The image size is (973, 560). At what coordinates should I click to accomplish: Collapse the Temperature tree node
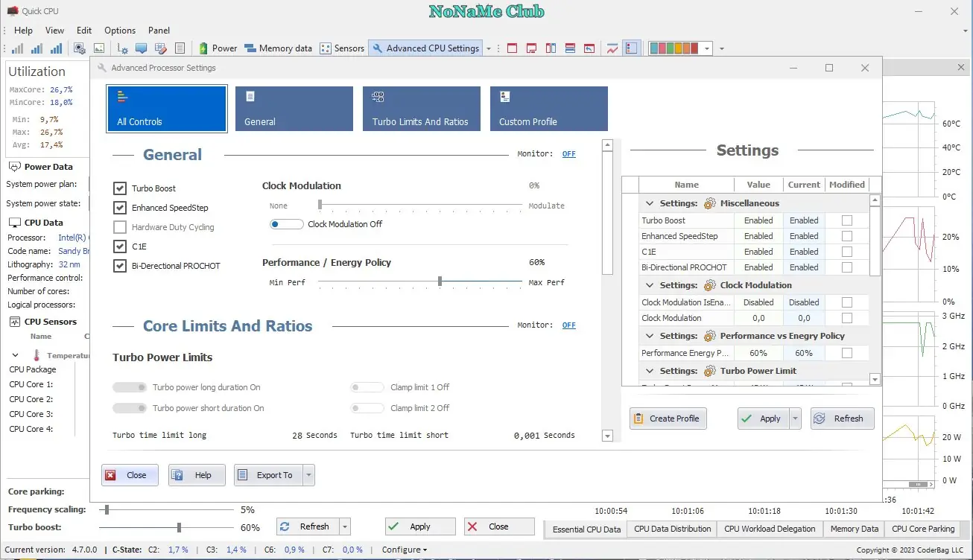click(15, 356)
